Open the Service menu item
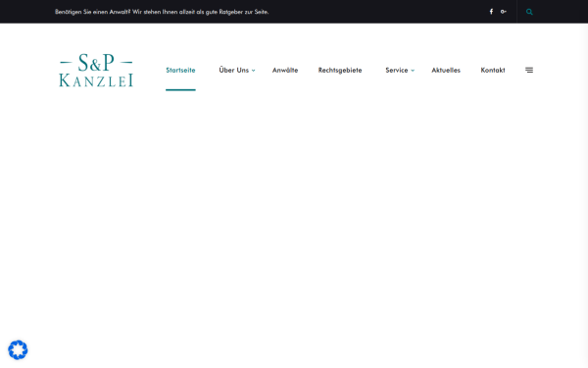 point(396,71)
